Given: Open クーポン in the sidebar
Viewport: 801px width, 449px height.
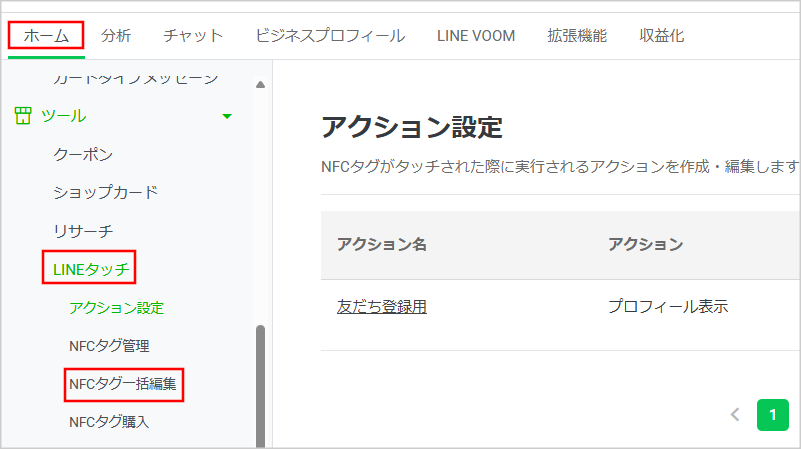Looking at the screenshot, I should tap(83, 154).
